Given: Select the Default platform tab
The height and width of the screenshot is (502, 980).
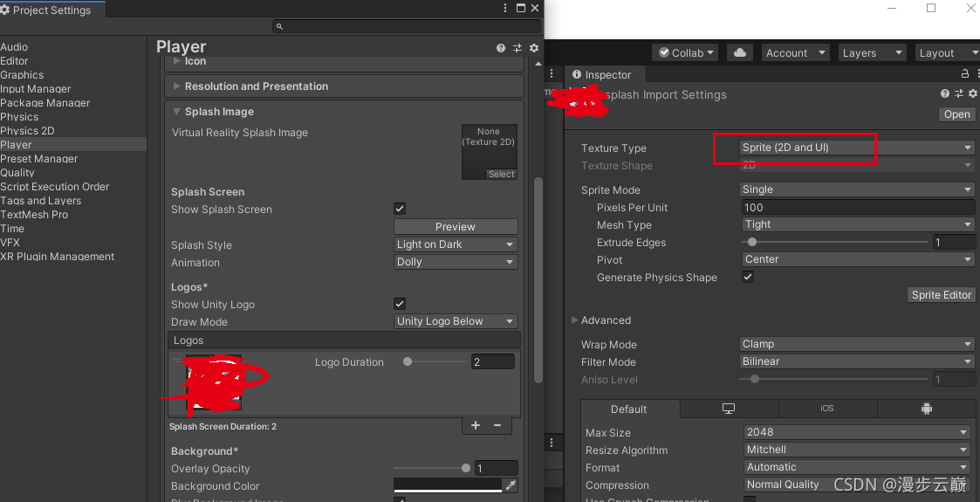Looking at the screenshot, I should (x=630, y=409).
